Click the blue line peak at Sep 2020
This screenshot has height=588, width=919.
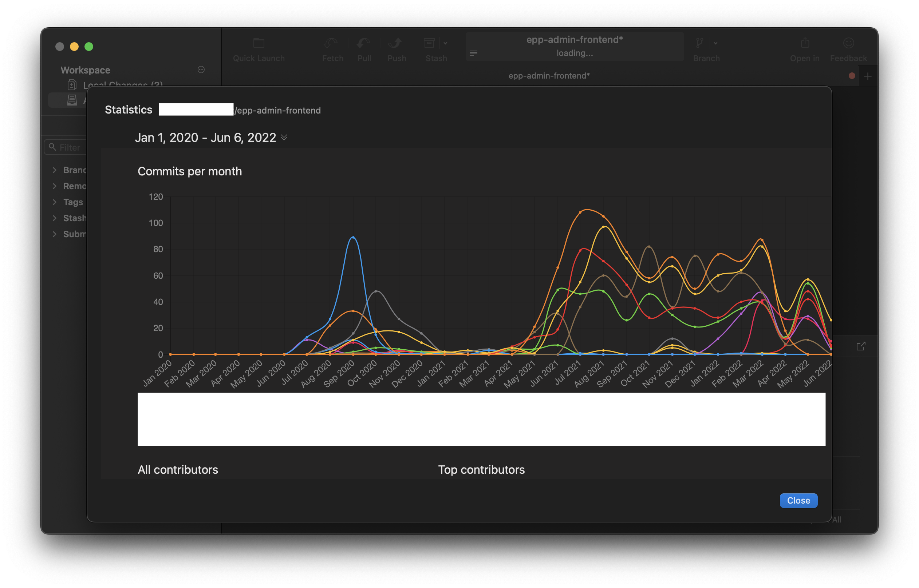pos(353,238)
